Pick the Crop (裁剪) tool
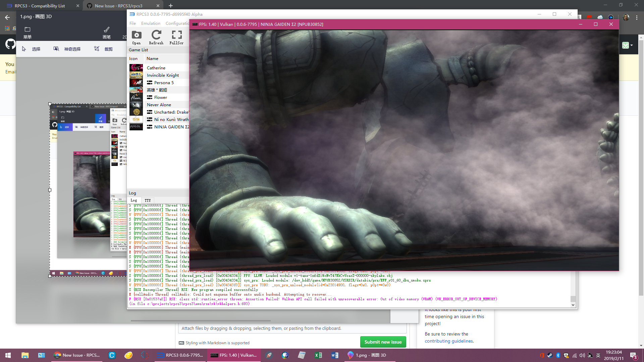 [104, 49]
